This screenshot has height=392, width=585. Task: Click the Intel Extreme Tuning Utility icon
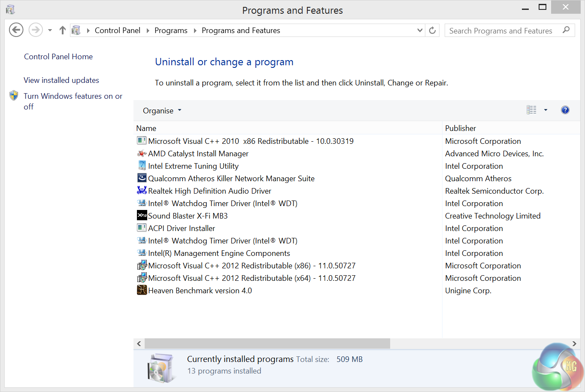pos(142,165)
